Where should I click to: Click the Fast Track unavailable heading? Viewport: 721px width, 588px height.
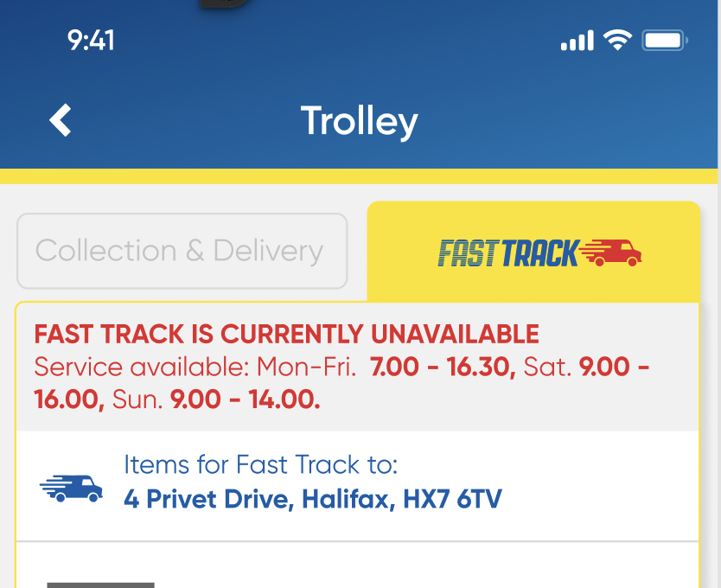286,334
